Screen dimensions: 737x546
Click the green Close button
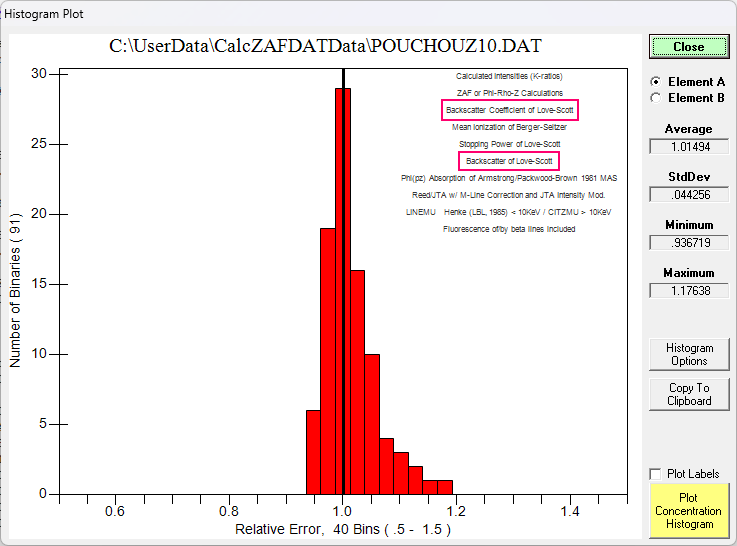pyautogui.click(x=688, y=47)
